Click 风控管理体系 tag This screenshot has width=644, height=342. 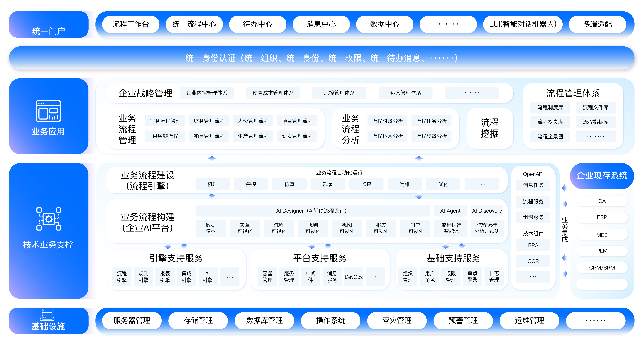tap(339, 93)
